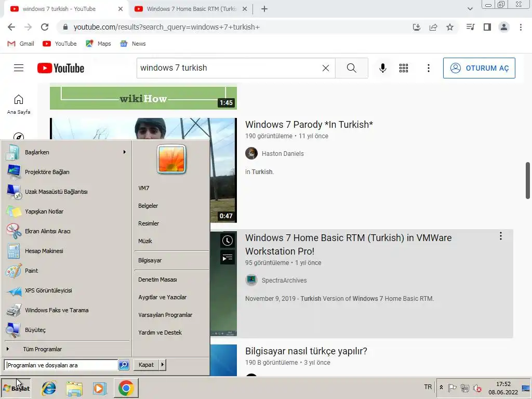
Task: Click the YouTube page vertical scrollbar
Action: coord(528,180)
